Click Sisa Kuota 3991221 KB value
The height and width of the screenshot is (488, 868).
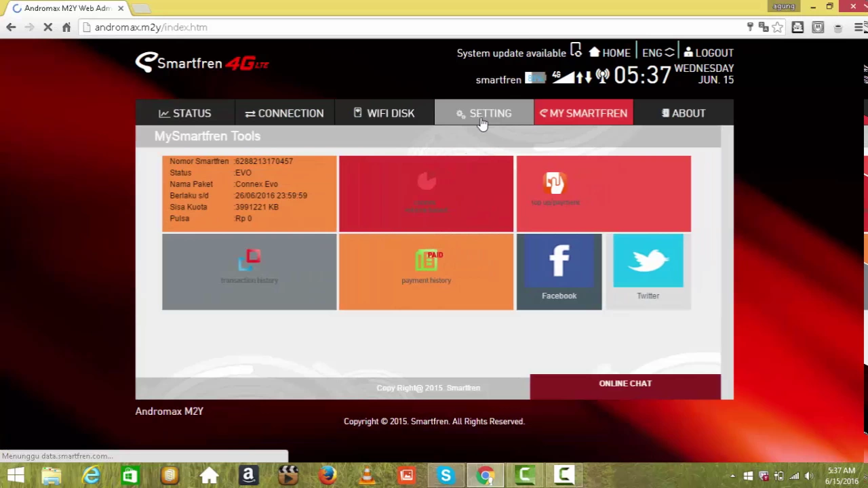(256, 207)
